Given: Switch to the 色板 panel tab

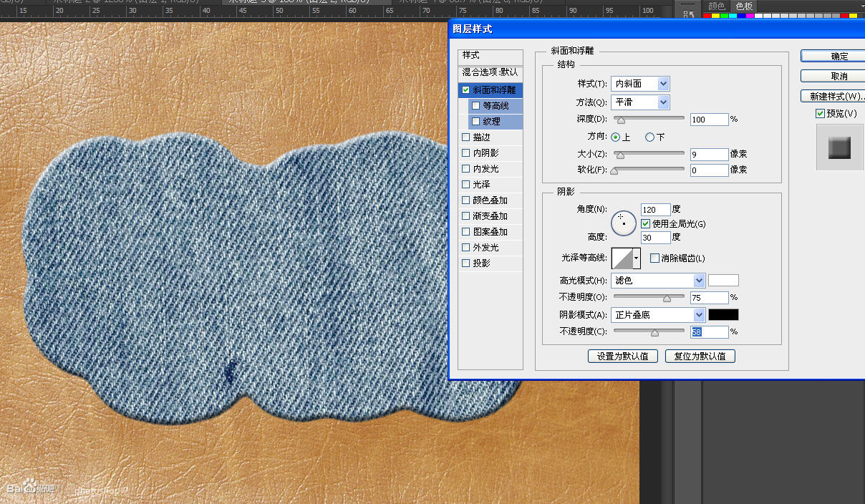Looking at the screenshot, I should (x=744, y=6).
